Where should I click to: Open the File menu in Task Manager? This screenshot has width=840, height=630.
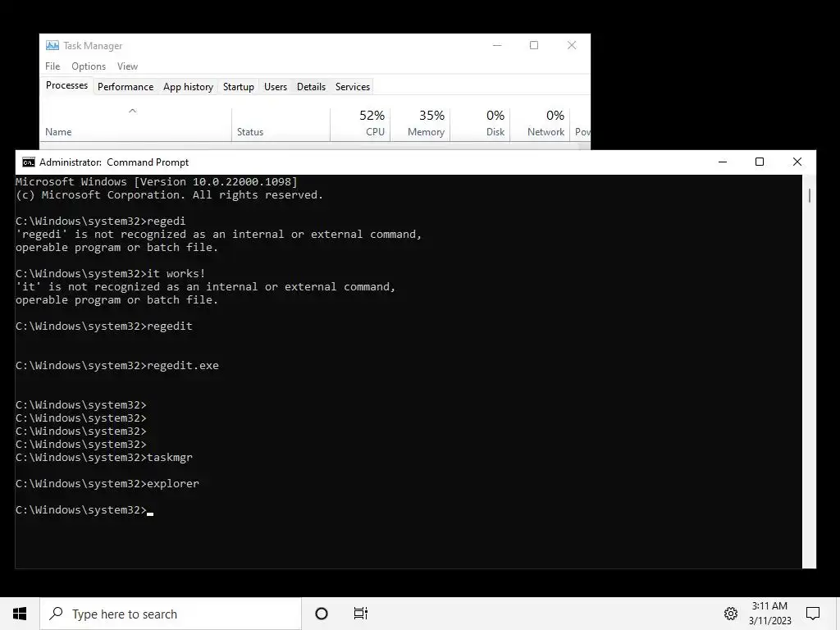click(52, 66)
